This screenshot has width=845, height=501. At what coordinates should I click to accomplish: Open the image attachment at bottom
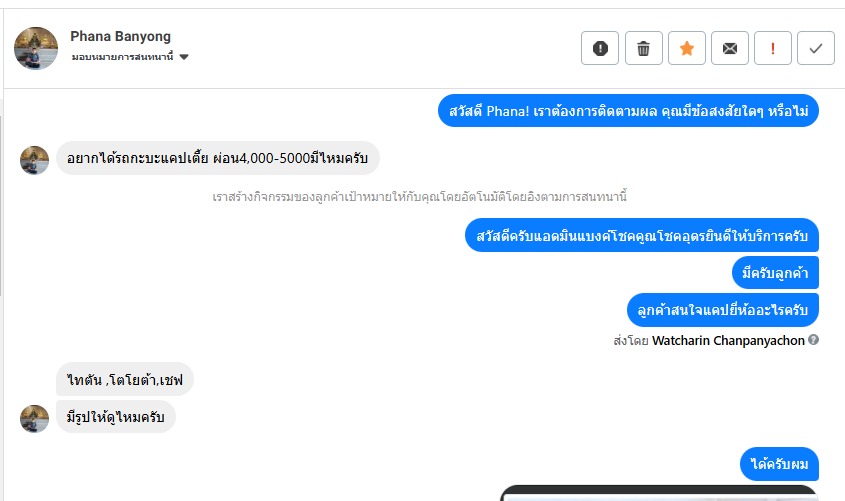point(660,493)
